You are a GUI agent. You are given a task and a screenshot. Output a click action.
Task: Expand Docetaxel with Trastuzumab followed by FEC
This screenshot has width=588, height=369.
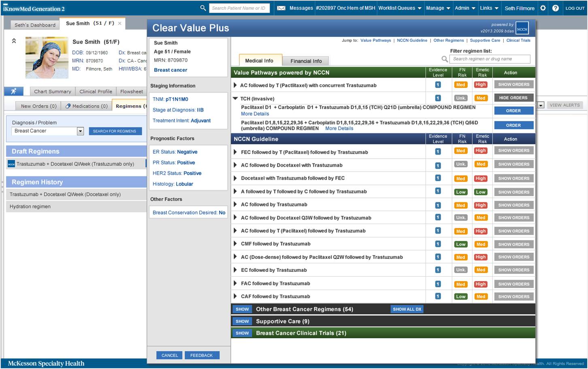(235, 178)
